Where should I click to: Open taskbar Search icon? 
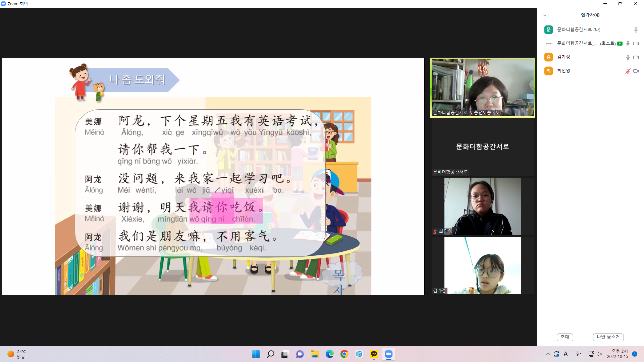(x=270, y=354)
